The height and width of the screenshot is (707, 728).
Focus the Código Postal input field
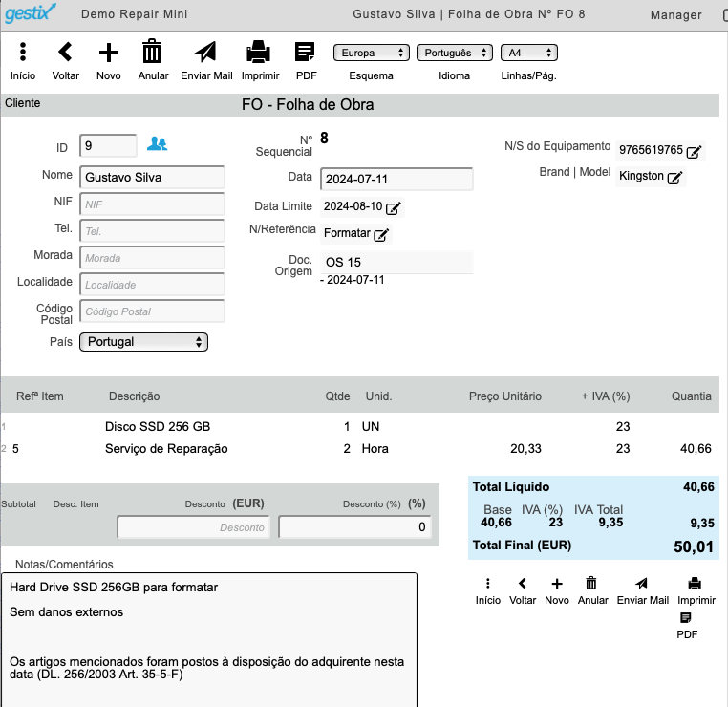[x=152, y=311]
